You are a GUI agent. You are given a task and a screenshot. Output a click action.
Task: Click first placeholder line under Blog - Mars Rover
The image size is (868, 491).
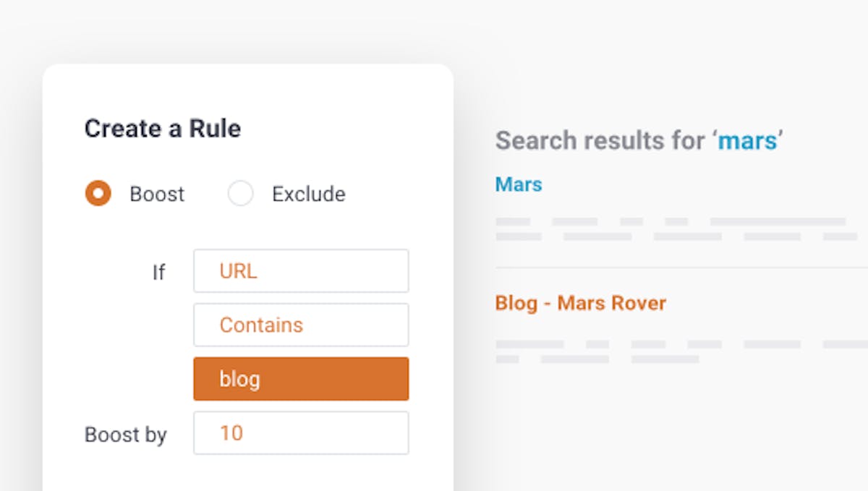(x=681, y=344)
